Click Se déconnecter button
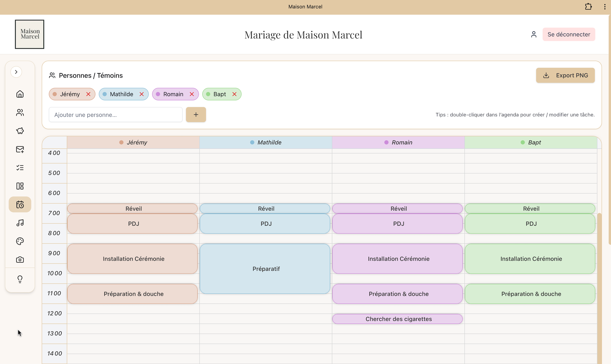 569,34
